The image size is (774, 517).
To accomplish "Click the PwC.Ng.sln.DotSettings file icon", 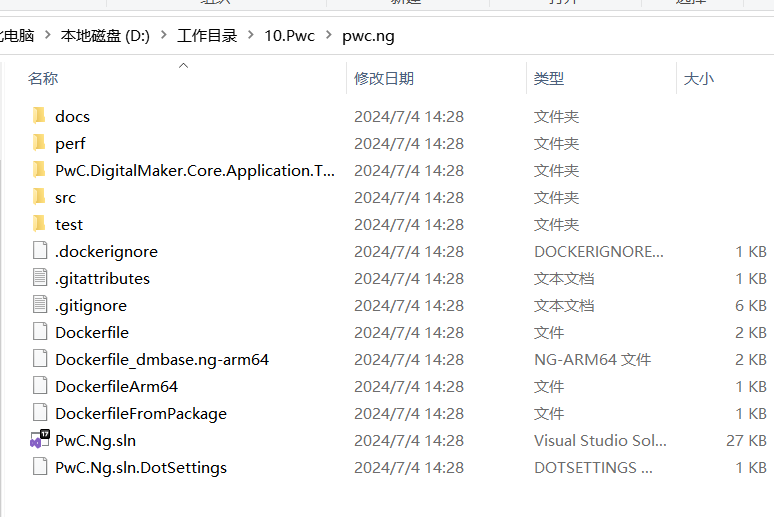I will pyautogui.click(x=40, y=467).
